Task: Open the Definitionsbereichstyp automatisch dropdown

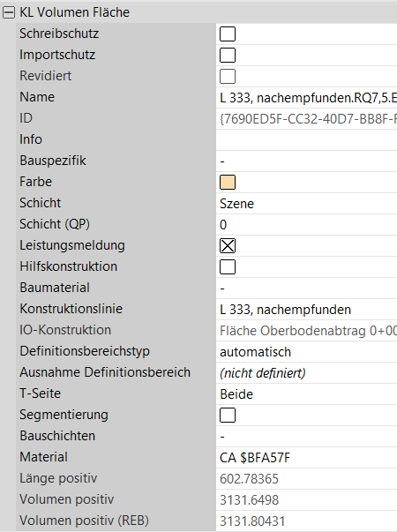Action: [307, 351]
